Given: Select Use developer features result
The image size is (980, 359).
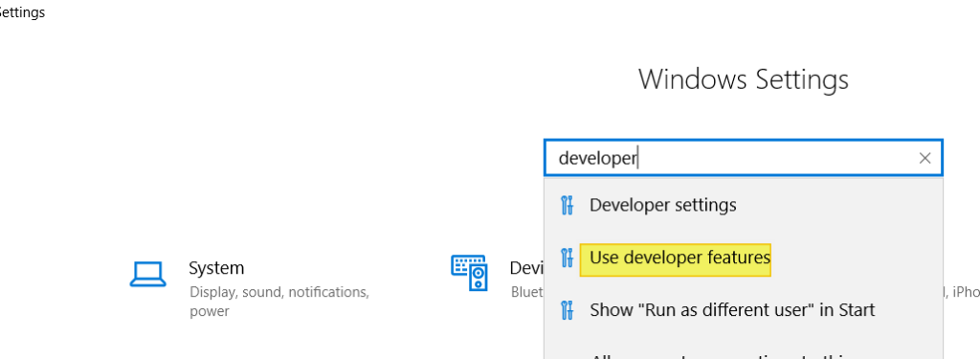Looking at the screenshot, I should pos(743,258).
